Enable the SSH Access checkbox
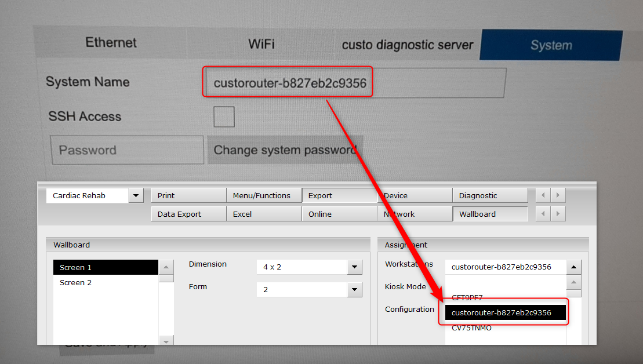 click(224, 117)
